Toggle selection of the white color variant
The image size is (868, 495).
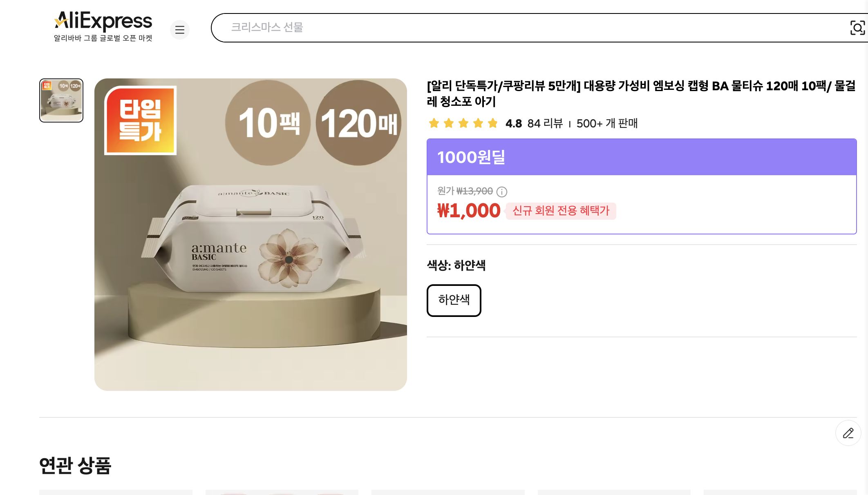pos(454,300)
